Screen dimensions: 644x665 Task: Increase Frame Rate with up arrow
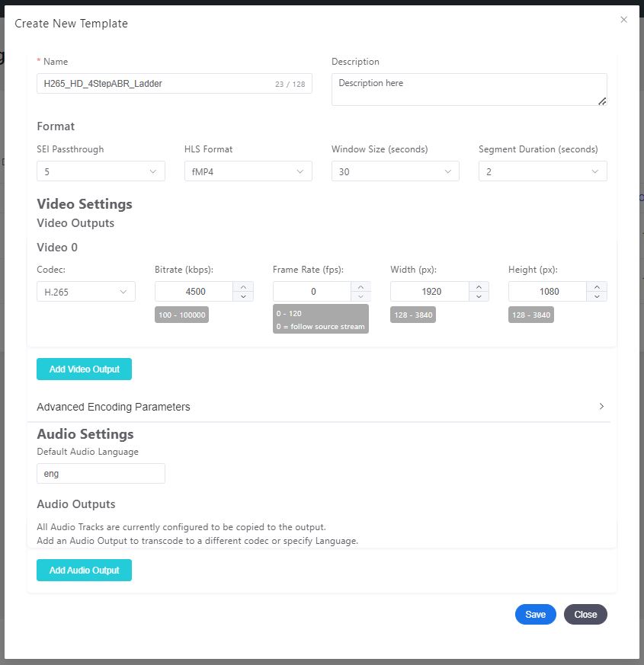point(361,286)
